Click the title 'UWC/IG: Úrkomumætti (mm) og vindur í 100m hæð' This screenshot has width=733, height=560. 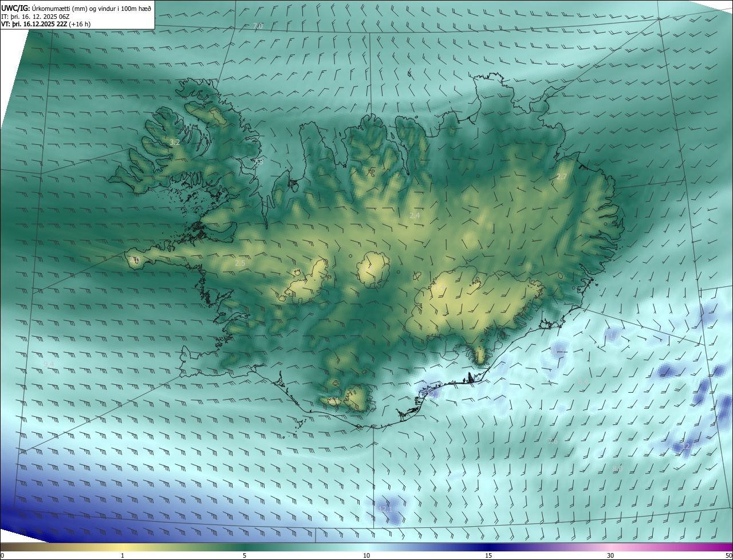click(76, 8)
